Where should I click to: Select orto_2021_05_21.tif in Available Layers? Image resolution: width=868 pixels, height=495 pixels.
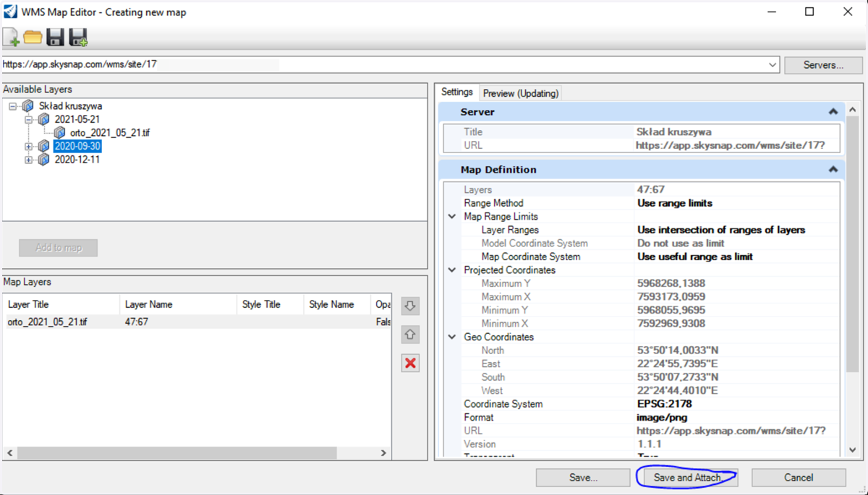(110, 133)
